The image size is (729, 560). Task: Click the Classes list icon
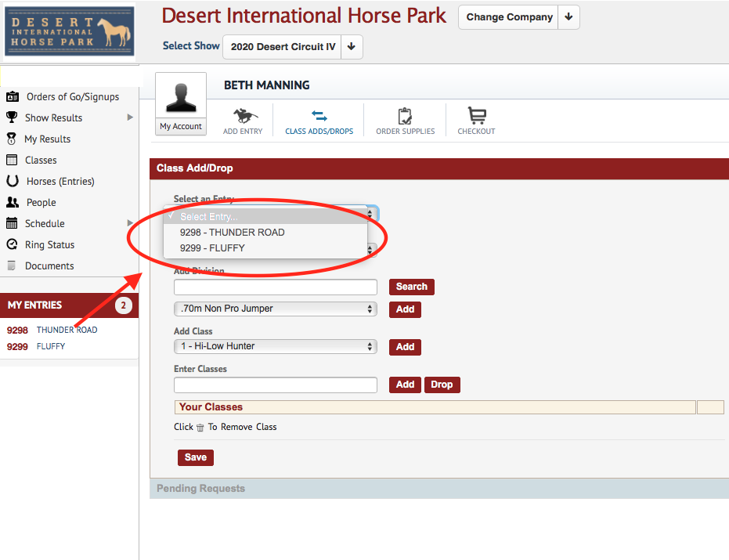(12, 160)
